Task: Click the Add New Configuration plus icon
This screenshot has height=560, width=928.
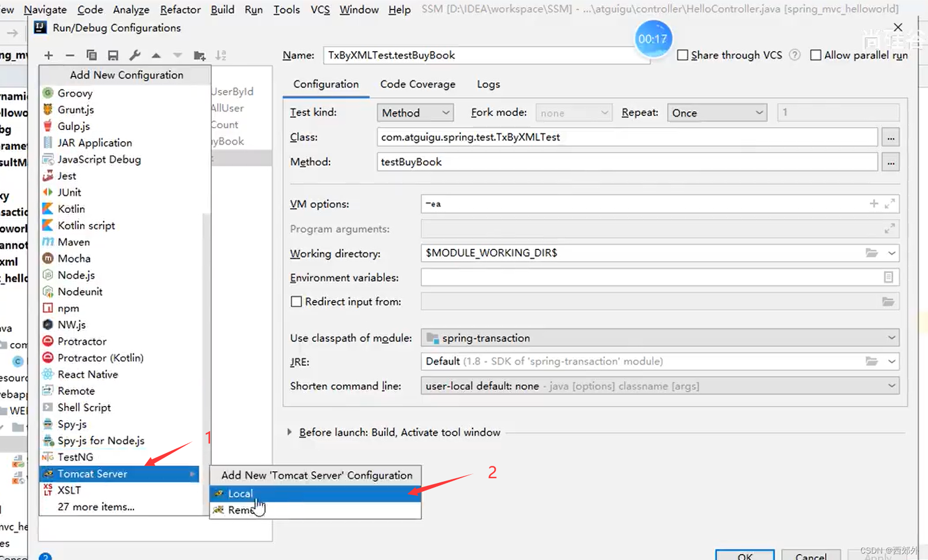Action: 48,55
